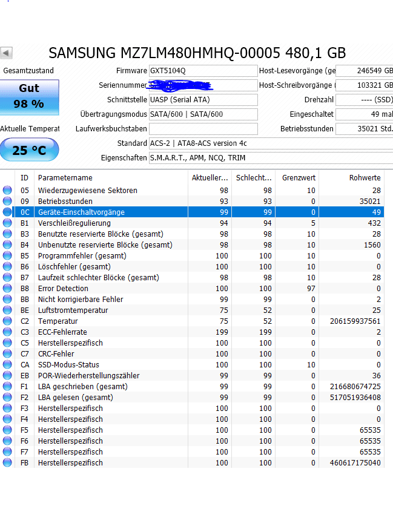Click raw value 517051936408 in LBA gelesen
This screenshot has width=393, height=532.
click(x=355, y=397)
